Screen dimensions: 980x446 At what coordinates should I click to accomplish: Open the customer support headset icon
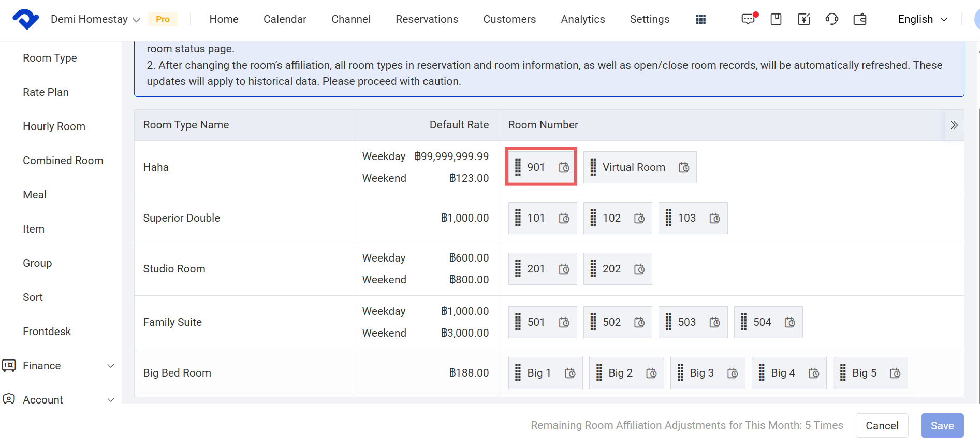click(x=831, y=19)
